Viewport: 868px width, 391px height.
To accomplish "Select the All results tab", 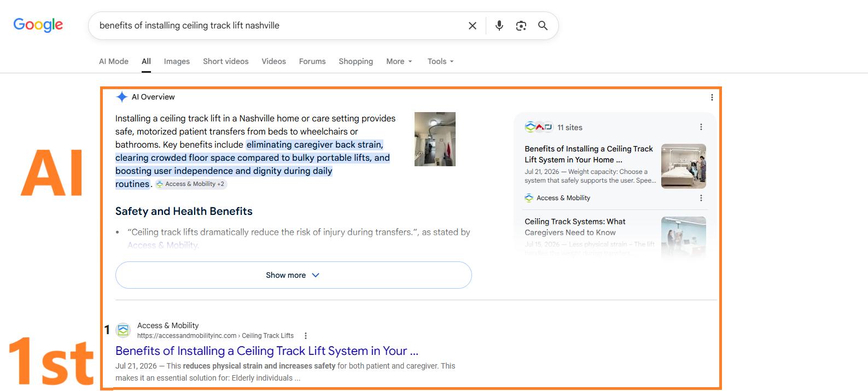I will click(x=146, y=61).
